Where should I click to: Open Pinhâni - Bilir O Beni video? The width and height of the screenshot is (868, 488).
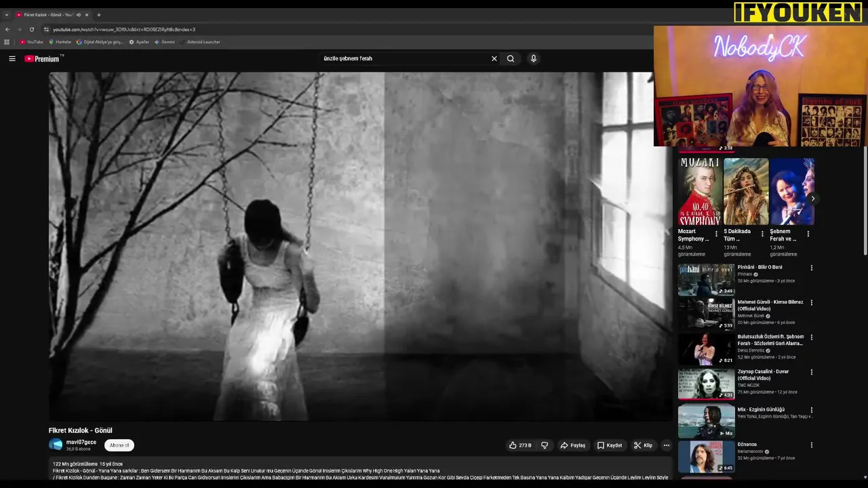pos(759,267)
